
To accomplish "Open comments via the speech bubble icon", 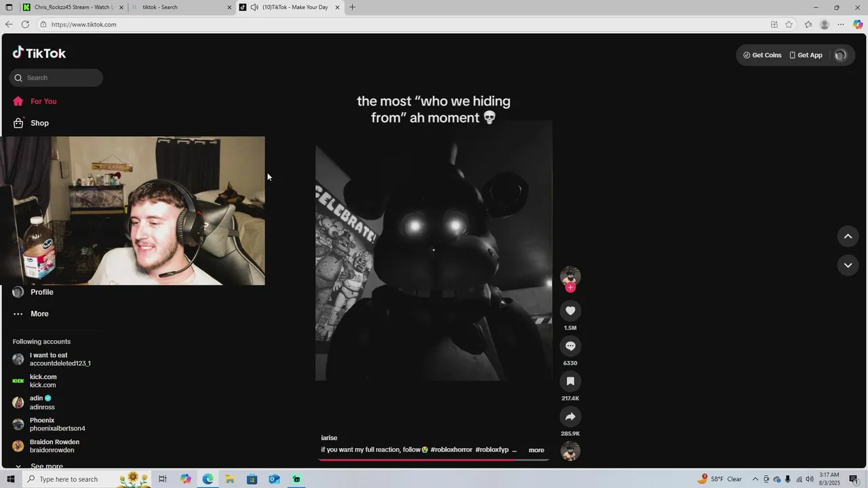I will click(x=570, y=346).
